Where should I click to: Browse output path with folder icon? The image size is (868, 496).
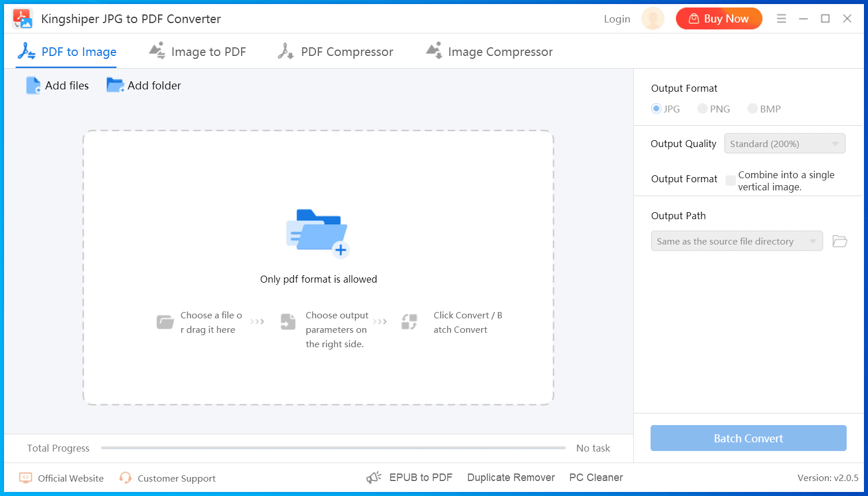point(840,241)
